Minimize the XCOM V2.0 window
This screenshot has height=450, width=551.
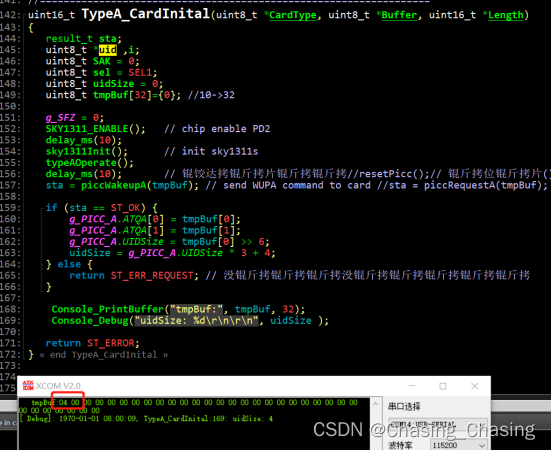click(x=412, y=386)
